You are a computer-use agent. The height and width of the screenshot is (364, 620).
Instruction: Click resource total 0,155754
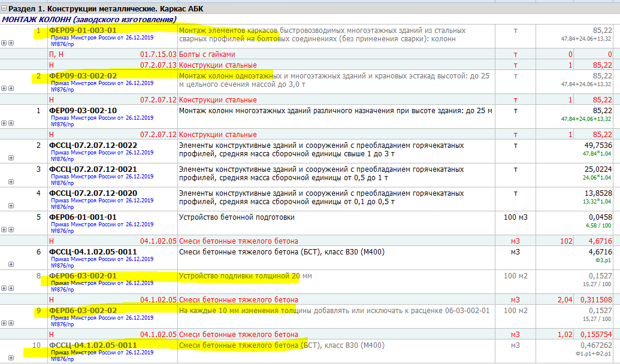(x=596, y=334)
